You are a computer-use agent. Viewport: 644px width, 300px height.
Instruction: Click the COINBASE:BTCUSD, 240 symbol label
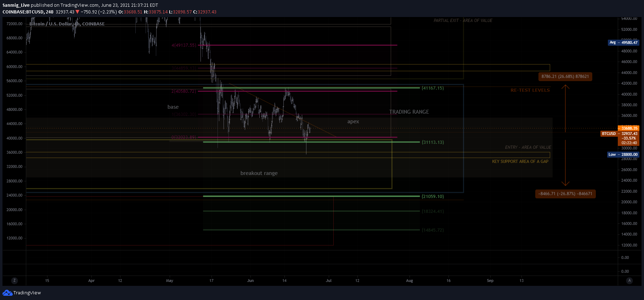pyautogui.click(x=28, y=12)
